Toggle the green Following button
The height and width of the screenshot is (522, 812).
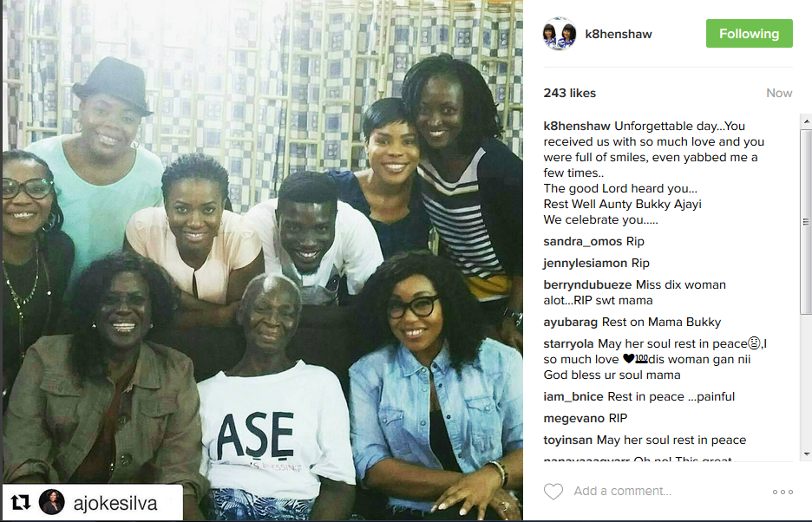pos(749,34)
